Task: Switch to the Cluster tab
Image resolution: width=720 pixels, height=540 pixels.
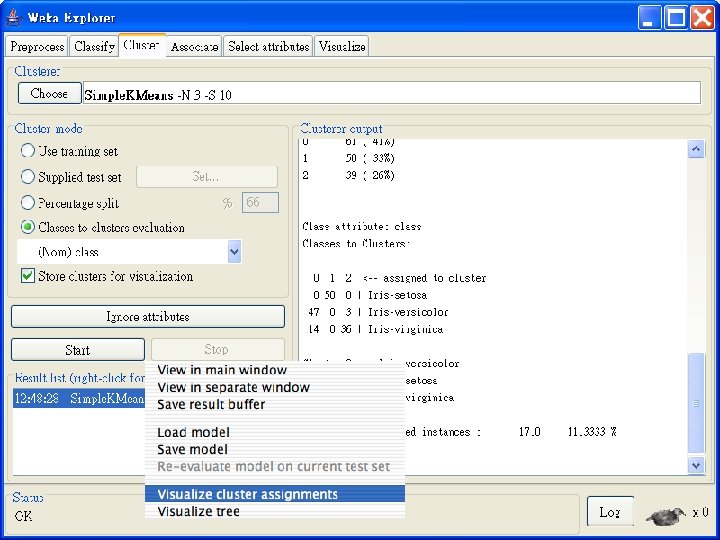Action: pyautogui.click(x=141, y=45)
